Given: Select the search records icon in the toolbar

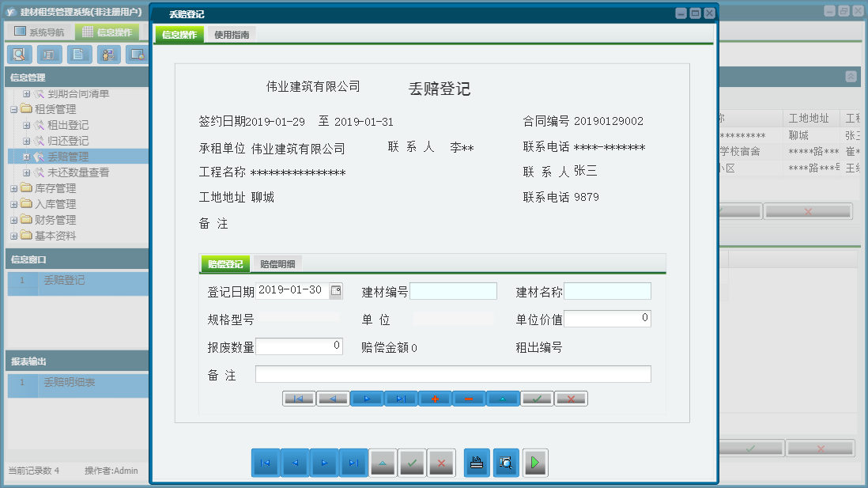Looking at the screenshot, I should coord(19,55).
